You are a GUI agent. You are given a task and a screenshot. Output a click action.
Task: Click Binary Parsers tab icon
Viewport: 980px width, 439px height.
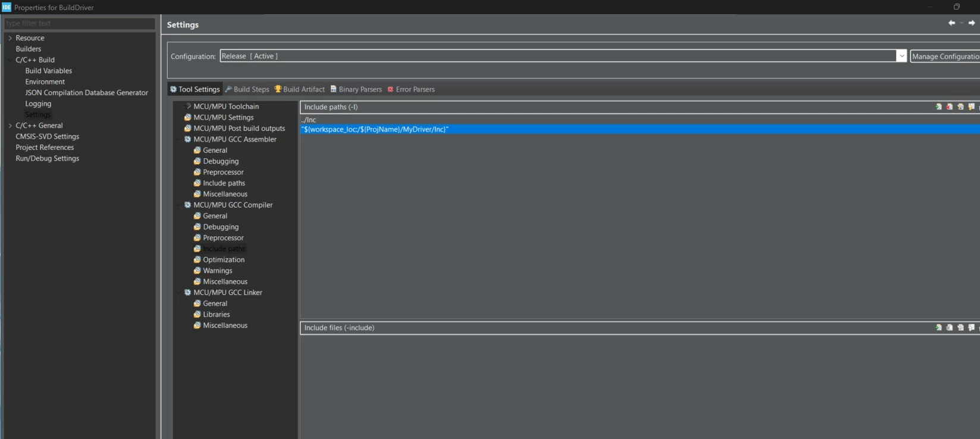click(334, 89)
